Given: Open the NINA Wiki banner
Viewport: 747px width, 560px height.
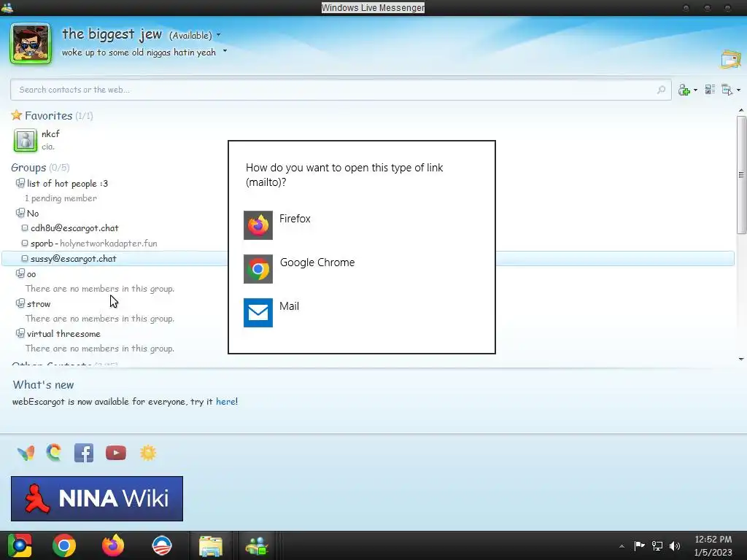Looking at the screenshot, I should 97,499.
